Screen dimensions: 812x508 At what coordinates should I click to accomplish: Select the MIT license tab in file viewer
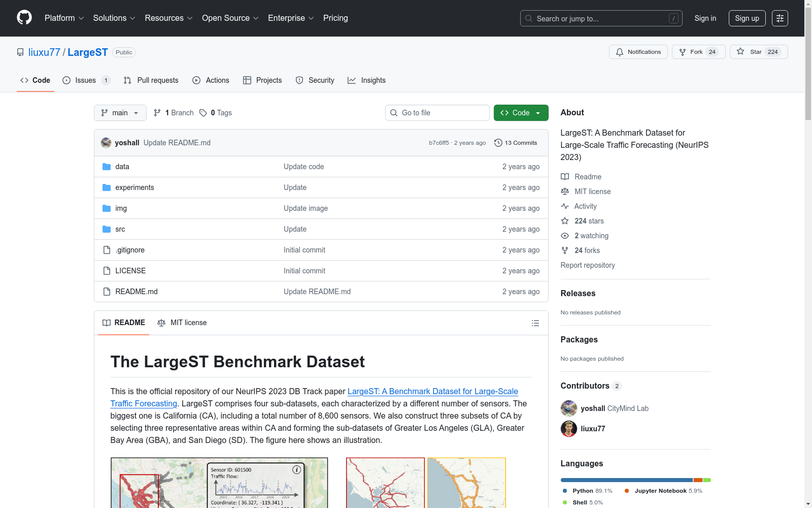click(182, 323)
